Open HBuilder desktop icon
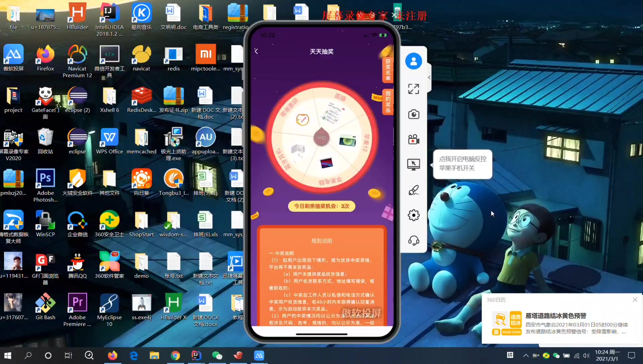This screenshot has width=643, height=364. [77, 17]
